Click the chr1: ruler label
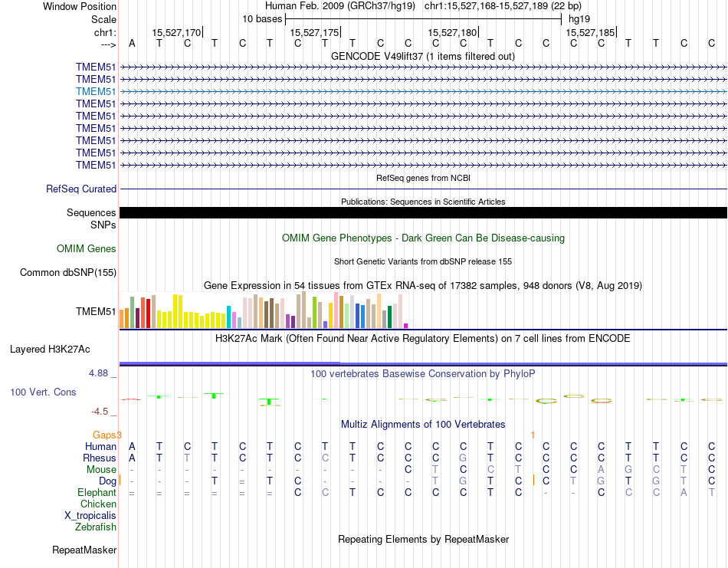 (105, 32)
